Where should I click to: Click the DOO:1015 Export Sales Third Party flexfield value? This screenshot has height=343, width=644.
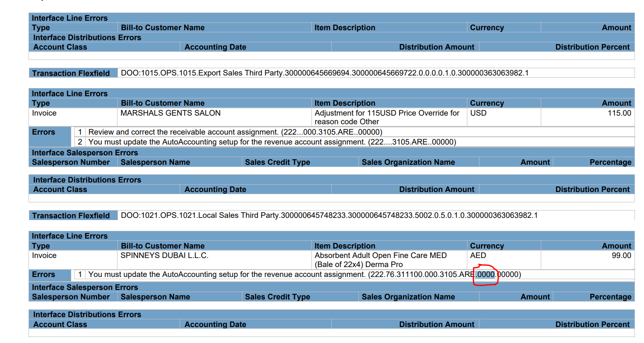[325, 73]
